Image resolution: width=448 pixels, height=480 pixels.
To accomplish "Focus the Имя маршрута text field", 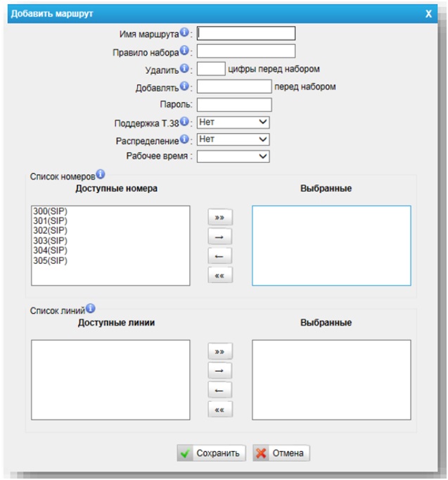I will click(246, 33).
